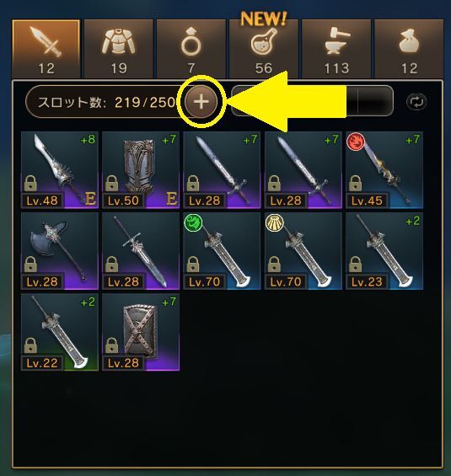Click the plus button to expand slots

201,102
